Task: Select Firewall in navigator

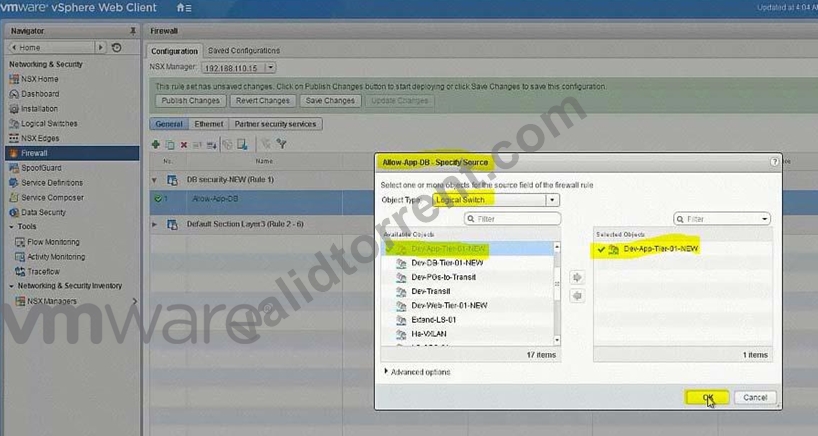Action: pos(73,153)
